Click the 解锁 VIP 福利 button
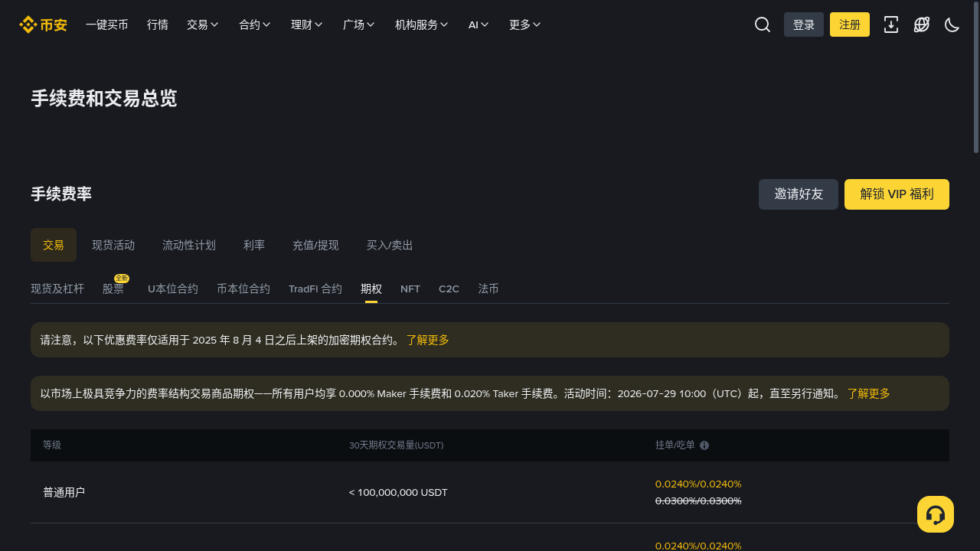980x551 pixels. pyautogui.click(x=897, y=194)
